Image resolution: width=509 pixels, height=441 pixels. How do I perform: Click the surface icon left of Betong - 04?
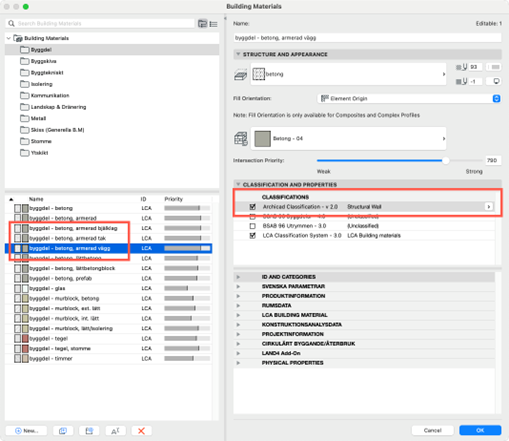241,139
